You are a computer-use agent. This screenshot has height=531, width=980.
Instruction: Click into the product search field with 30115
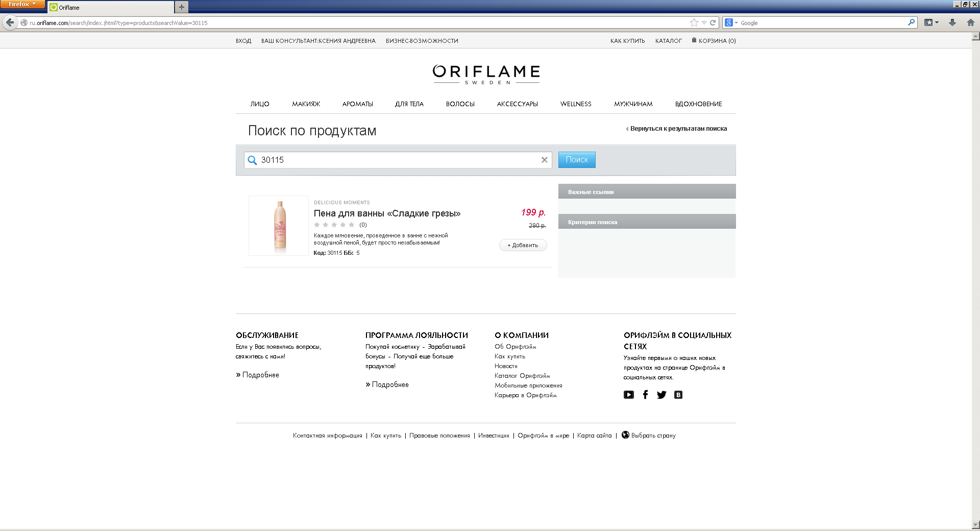tap(398, 160)
